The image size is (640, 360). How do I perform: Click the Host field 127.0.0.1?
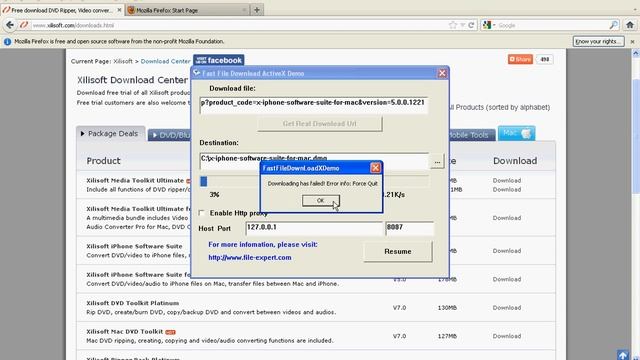[313, 228]
